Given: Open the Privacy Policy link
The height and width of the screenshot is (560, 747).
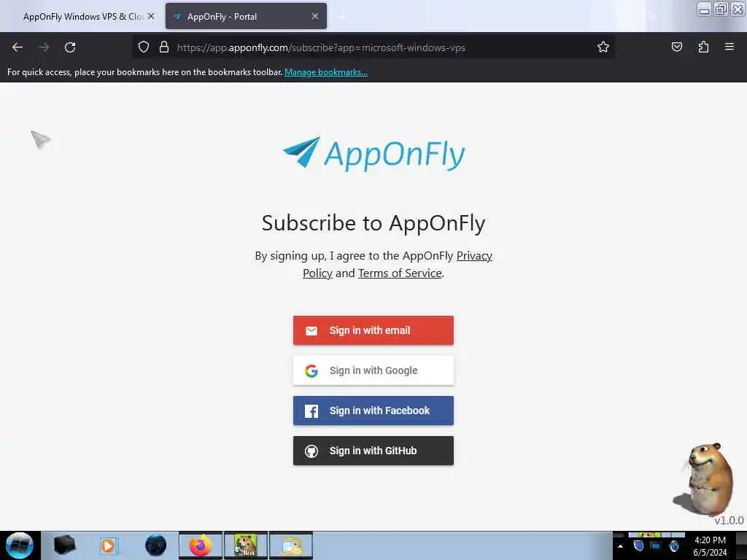Looking at the screenshot, I should (398, 264).
